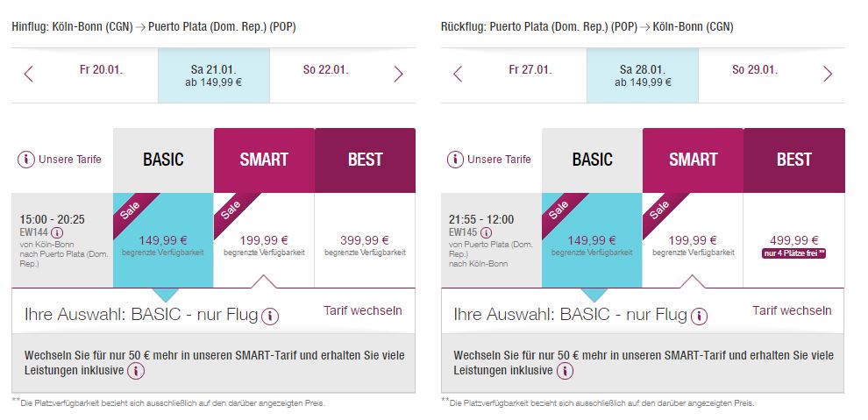Go to next return dates arrow

pyautogui.click(x=827, y=75)
